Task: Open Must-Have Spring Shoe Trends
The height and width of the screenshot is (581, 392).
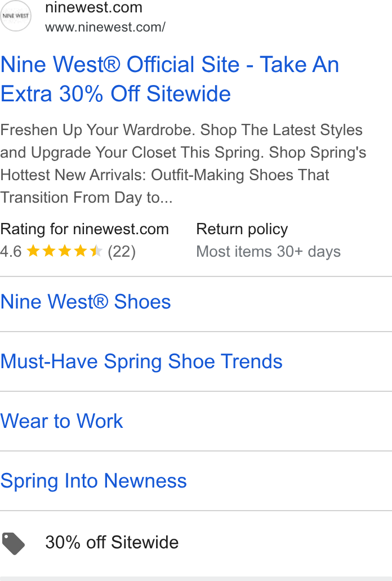Action: click(141, 361)
